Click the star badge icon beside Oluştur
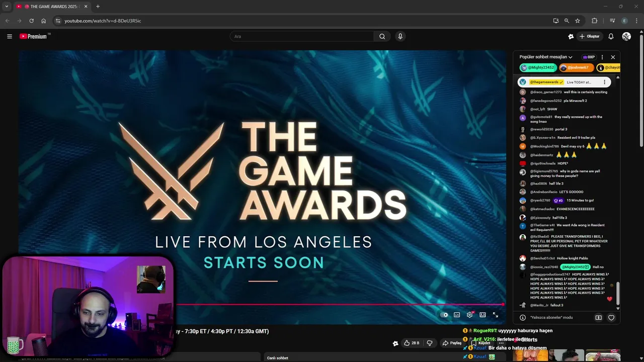 (x=571, y=36)
